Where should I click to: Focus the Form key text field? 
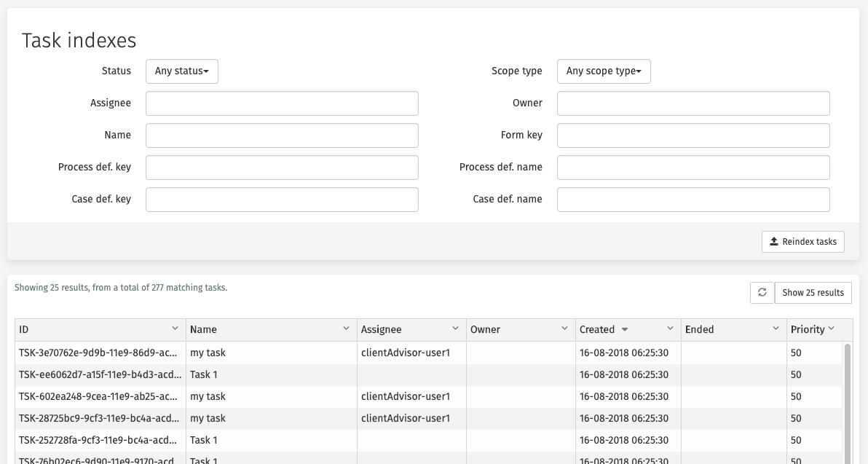pos(693,135)
